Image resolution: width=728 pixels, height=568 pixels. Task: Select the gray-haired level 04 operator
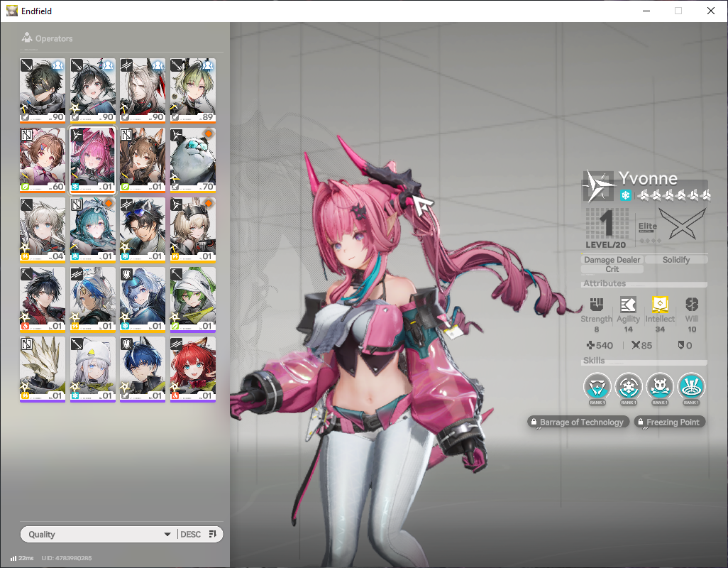[43, 229]
